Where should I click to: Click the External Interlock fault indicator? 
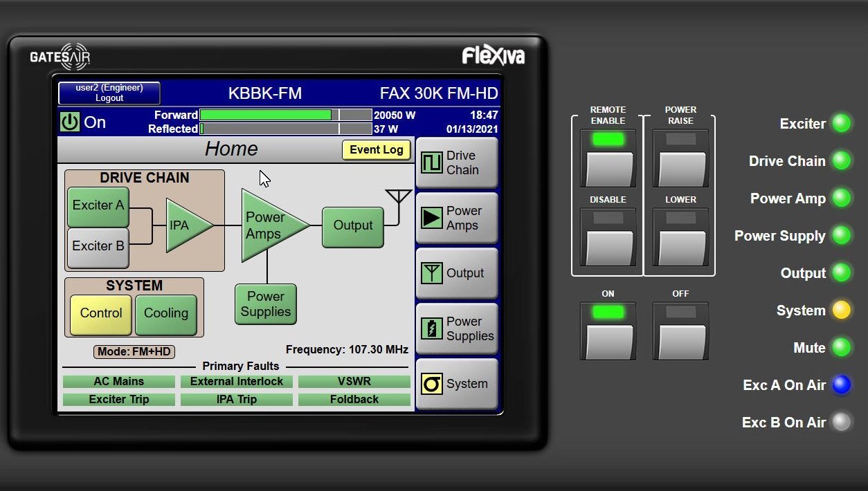(237, 382)
